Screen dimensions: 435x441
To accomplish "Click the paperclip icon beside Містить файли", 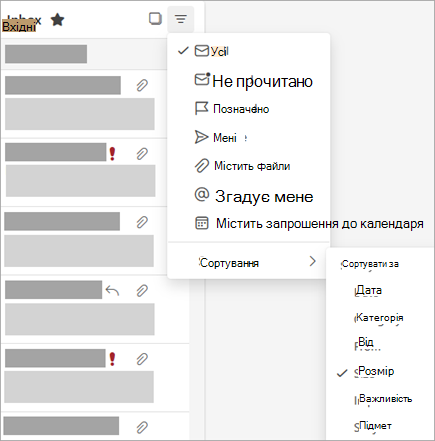I will coord(201,165).
